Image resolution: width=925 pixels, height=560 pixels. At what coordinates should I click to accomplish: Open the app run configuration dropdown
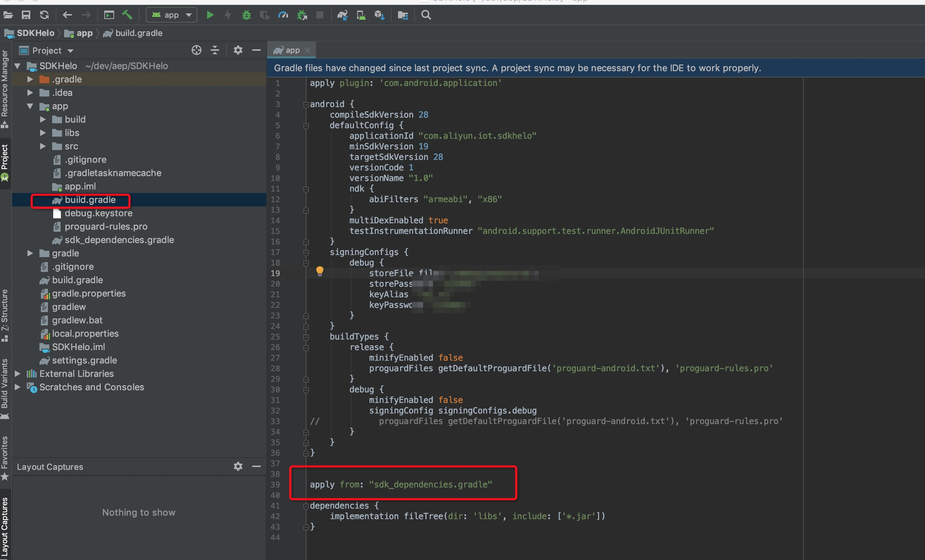point(172,15)
